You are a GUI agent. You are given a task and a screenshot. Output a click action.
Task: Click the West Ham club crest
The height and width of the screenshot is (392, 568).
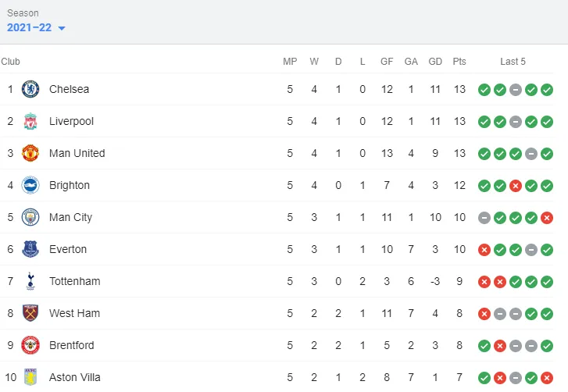pos(30,313)
